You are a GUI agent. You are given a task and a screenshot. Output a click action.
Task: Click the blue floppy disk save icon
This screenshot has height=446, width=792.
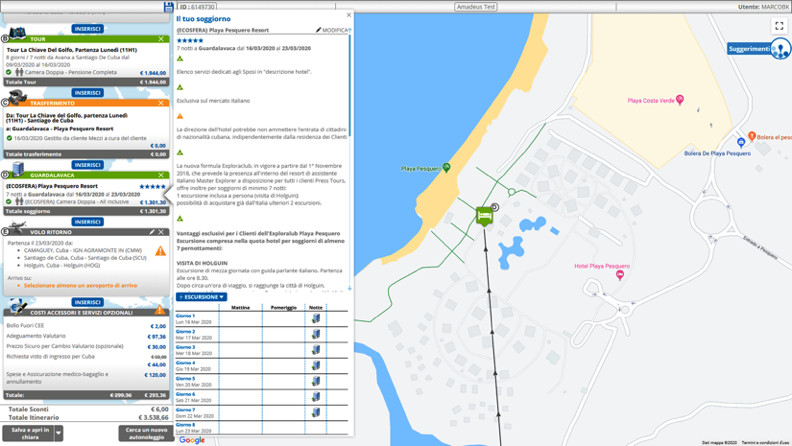pos(169,7)
